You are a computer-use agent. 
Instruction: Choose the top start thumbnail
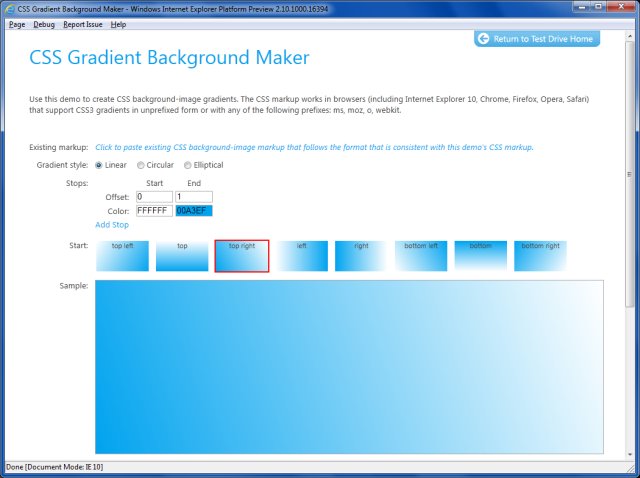[x=182, y=256]
